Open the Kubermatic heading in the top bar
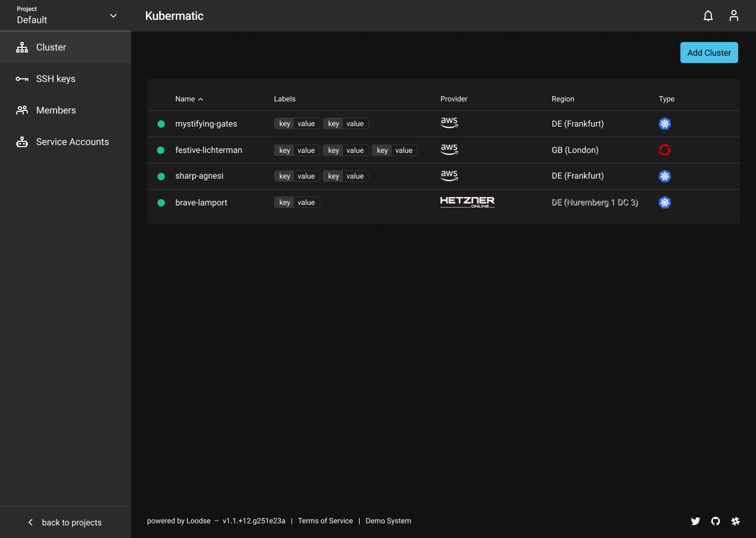 [174, 16]
